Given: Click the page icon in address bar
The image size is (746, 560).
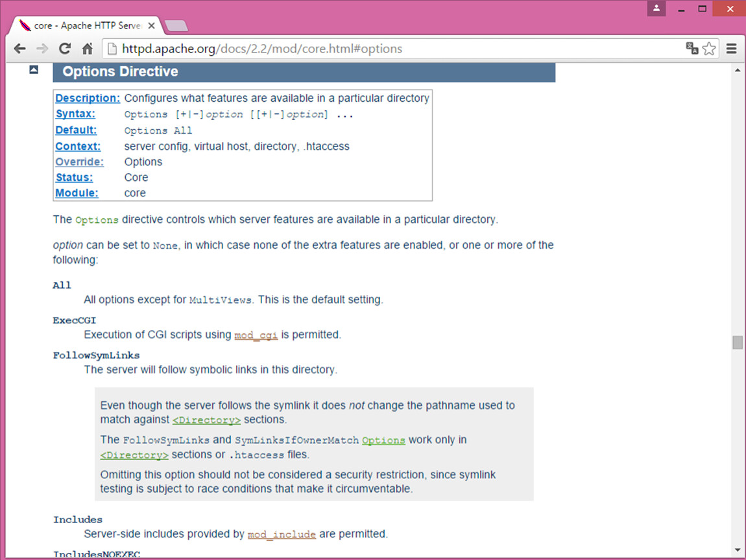Looking at the screenshot, I should 112,49.
